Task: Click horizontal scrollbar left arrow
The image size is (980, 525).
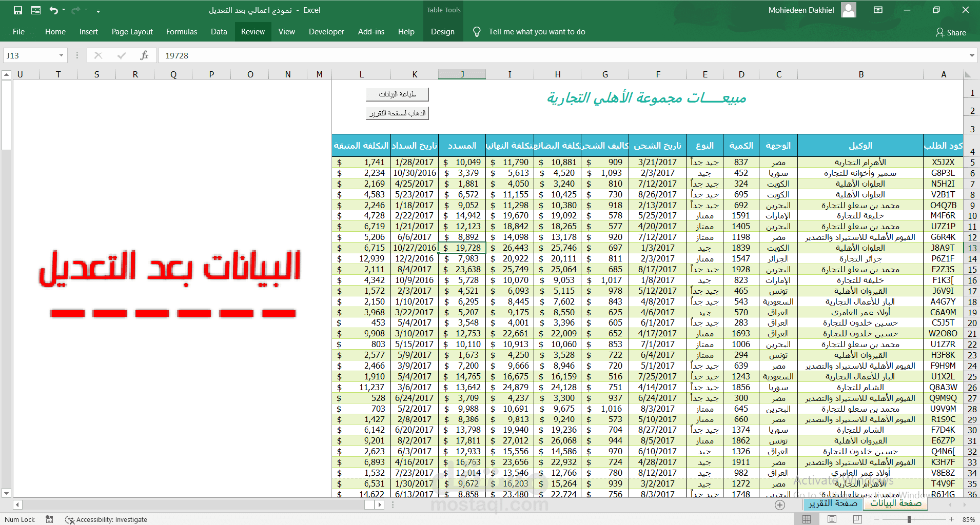Action: [x=17, y=504]
